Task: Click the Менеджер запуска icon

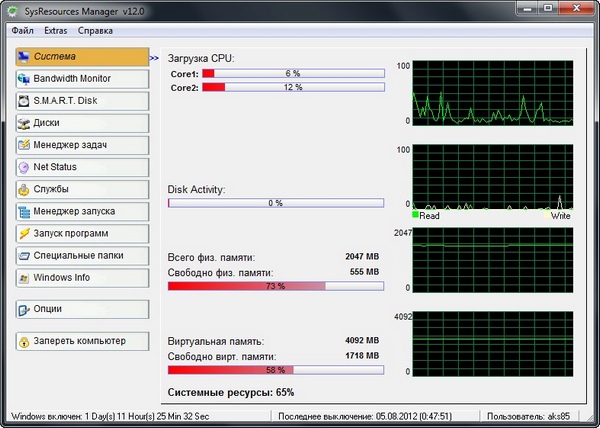Action: (24, 212)
